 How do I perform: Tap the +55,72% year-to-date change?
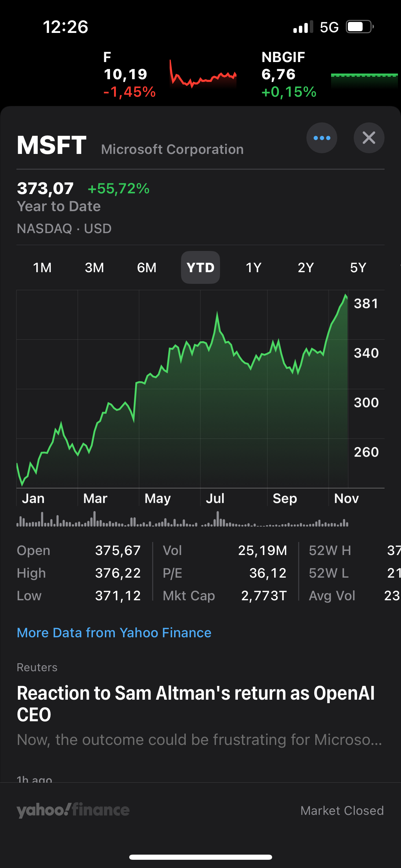(119, 189)
